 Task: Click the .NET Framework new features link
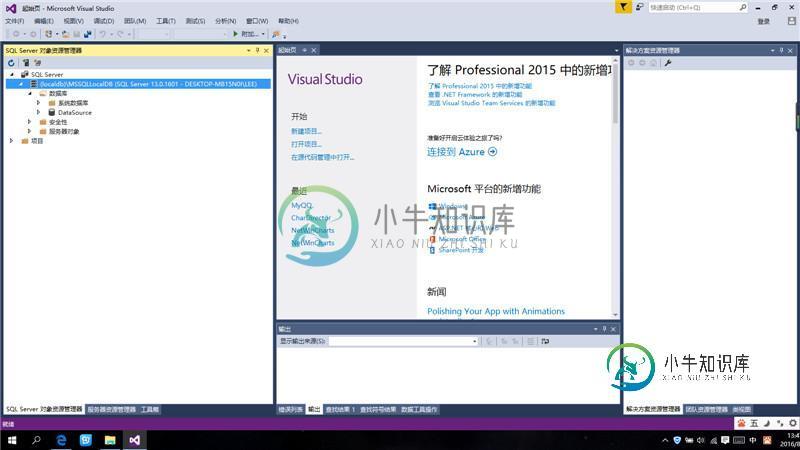[475, 94]
